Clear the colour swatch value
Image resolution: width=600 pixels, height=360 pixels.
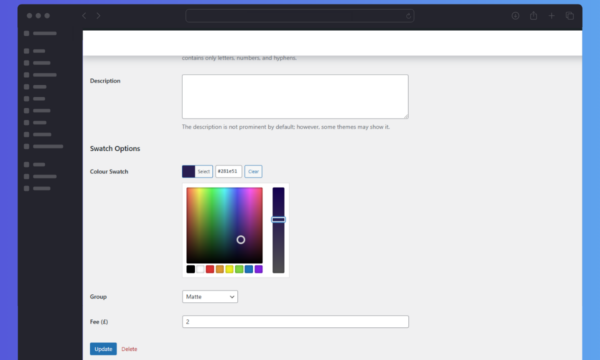click(253, 171)
